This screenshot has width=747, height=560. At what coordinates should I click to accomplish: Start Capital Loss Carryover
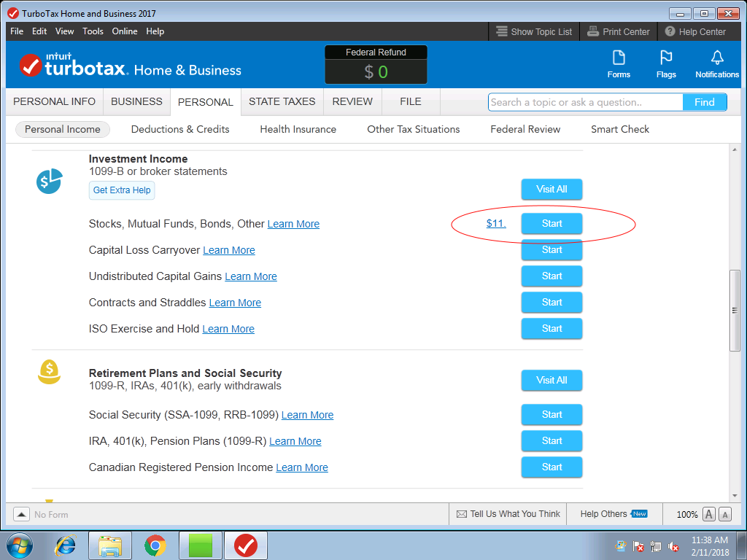551,250
